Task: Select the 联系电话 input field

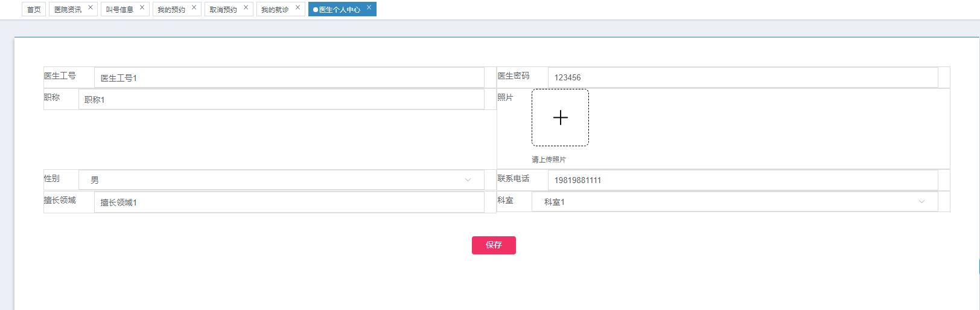Action: click(742, 180)
